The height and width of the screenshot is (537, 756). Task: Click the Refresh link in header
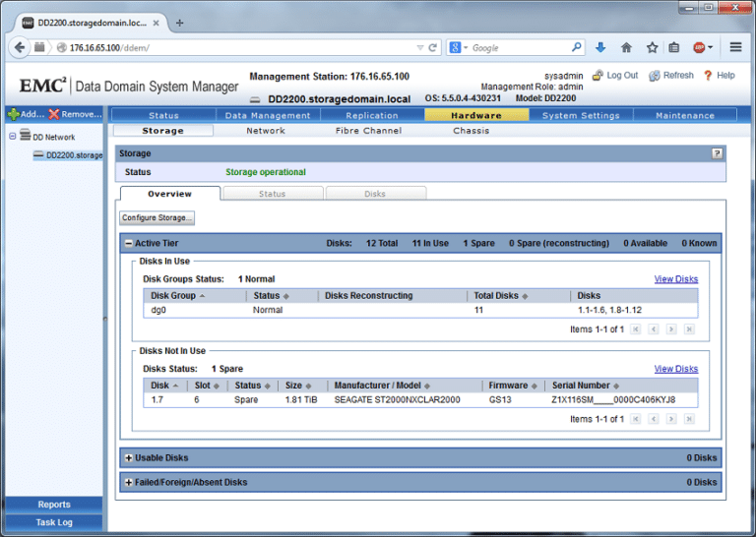tap(671, 76)
